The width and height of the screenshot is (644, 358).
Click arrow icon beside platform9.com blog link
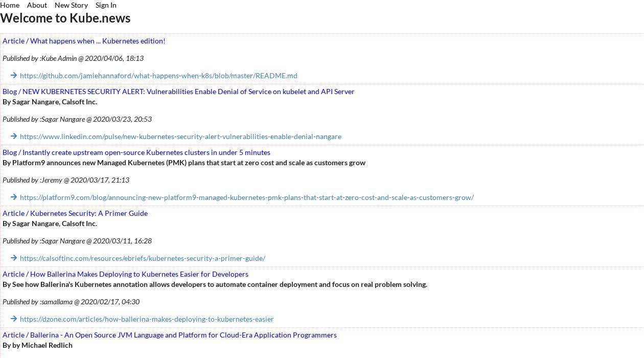(14, 197)
